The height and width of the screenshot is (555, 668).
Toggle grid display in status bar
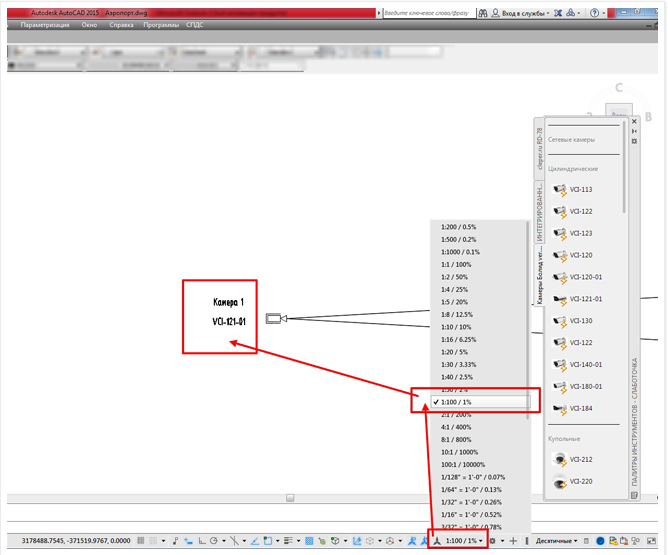(141, 541)
